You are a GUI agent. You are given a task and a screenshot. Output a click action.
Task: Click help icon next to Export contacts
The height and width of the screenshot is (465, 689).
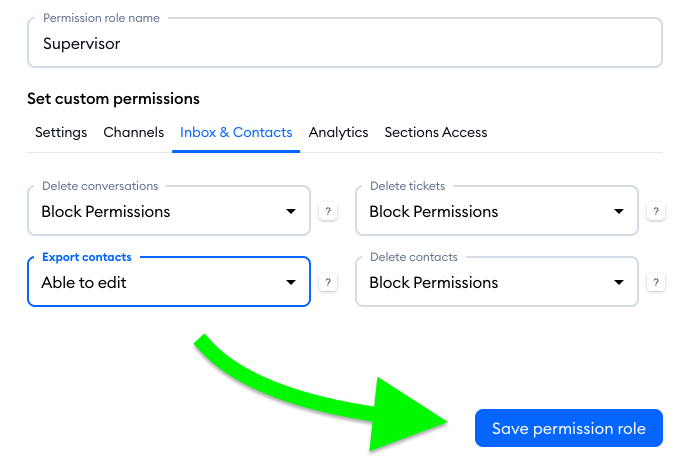point(328,282)
